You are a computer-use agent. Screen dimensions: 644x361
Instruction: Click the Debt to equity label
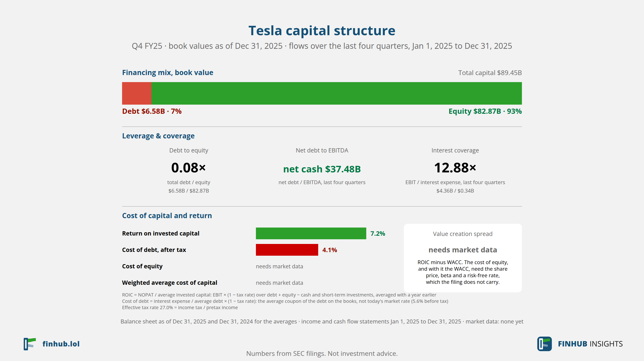189,150
